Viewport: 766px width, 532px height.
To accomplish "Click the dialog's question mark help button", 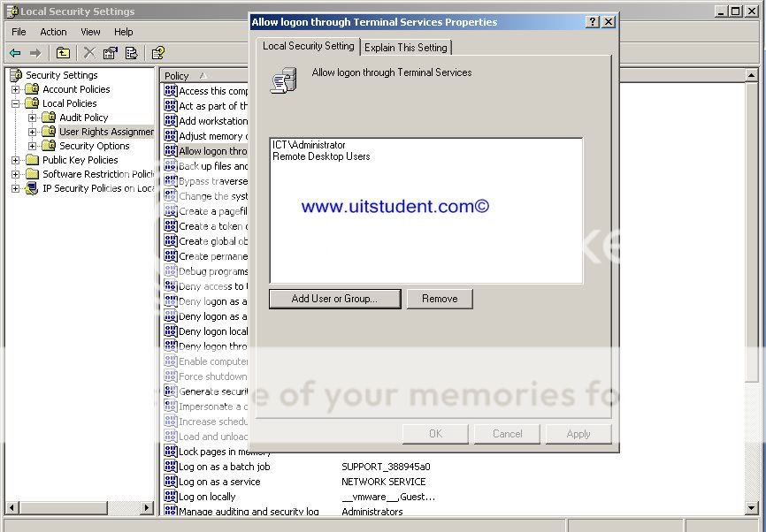I will (x=592, y=22).
